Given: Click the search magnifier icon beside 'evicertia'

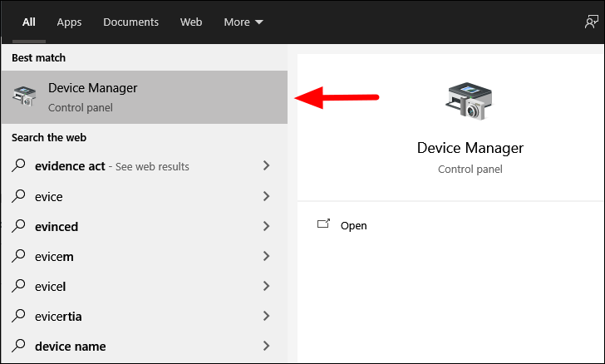Looking at the screenshot, I should pyautogui.click(x=18, y=316).
